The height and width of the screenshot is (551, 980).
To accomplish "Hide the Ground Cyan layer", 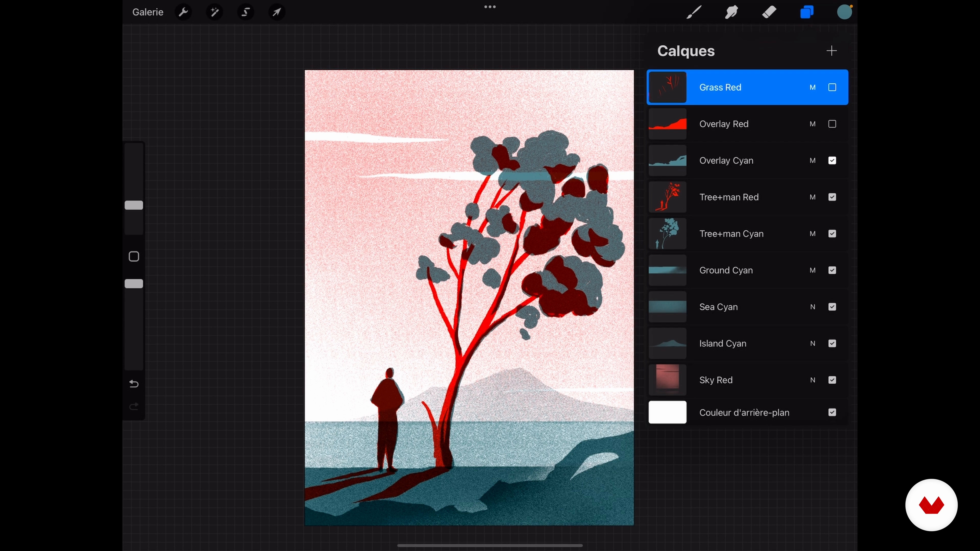I will click(832, 270).
